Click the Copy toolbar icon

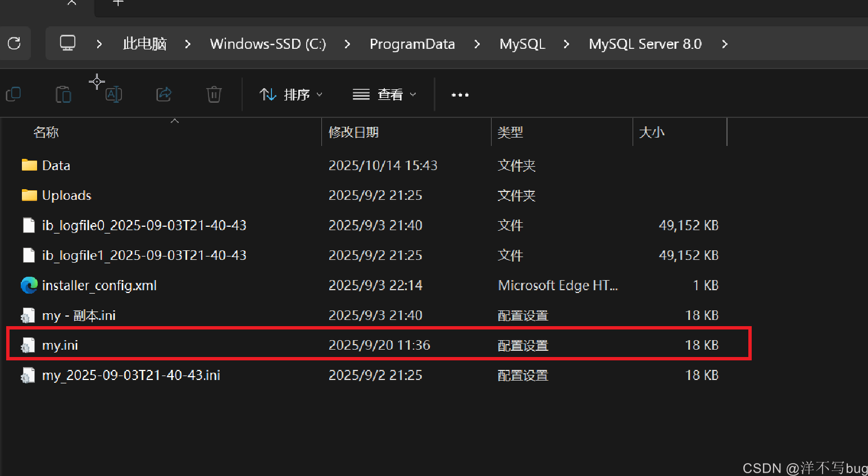point(13,94)
